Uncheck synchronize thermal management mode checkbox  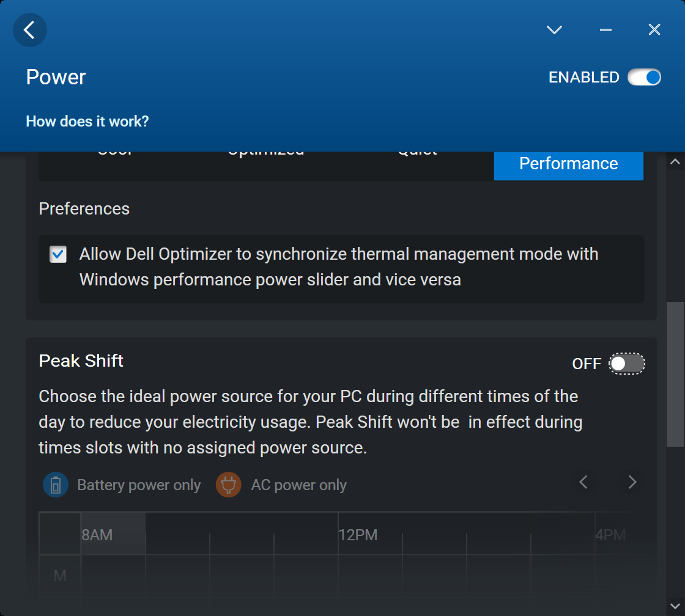(59, 254)
